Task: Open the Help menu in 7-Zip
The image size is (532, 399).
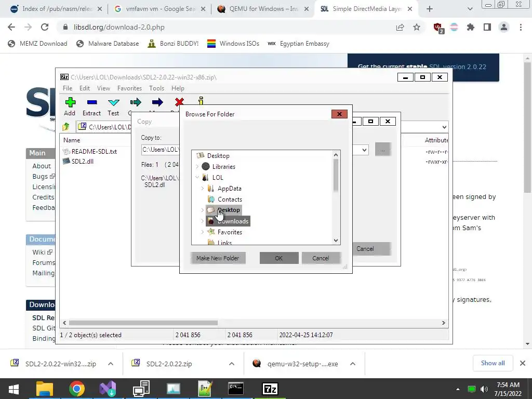Action: point(178,88)
